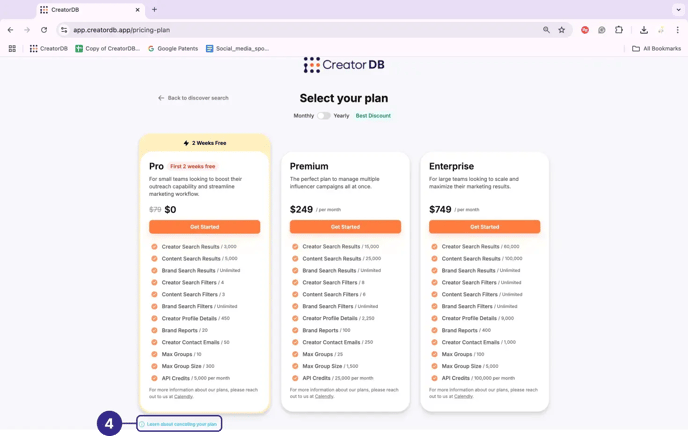This screenshot has height=436, width=688.
Task: Open the Calendly link in Enterprise card
Action: pyautogui.click(x=463, y=397)
